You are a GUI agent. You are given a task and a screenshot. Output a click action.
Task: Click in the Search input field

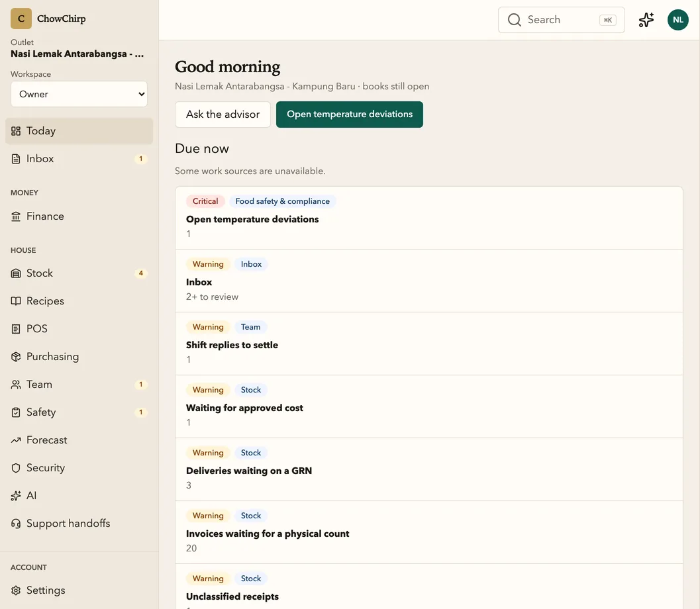[x=561, y=20]
